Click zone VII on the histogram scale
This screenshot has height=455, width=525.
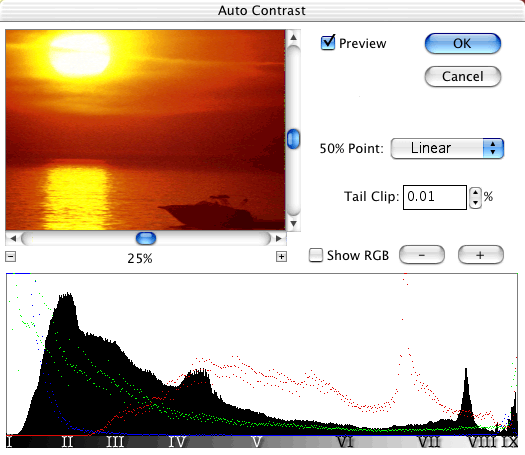[x=429, y=442]
